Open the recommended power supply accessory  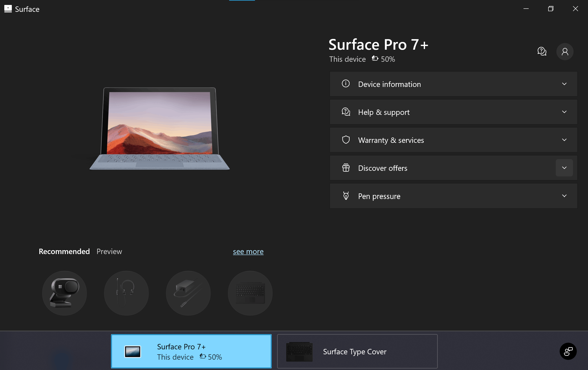click(x=188, y=293)
